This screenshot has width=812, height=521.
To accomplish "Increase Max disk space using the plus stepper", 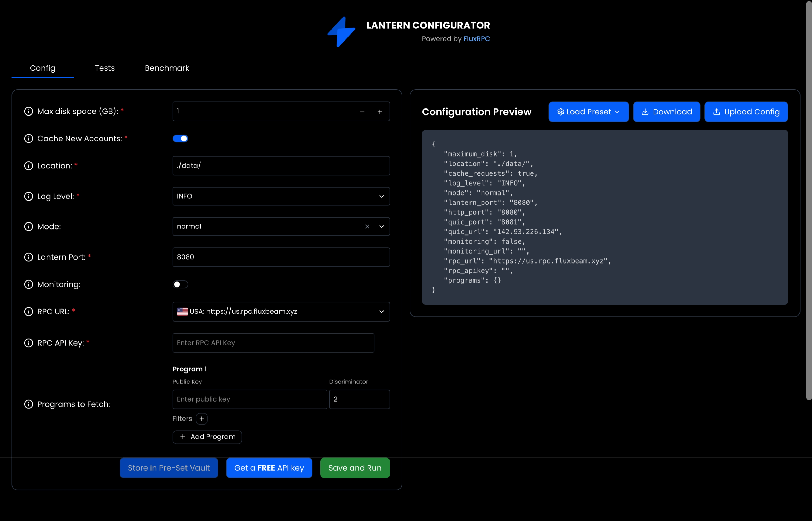I will (x=380, y=111).
